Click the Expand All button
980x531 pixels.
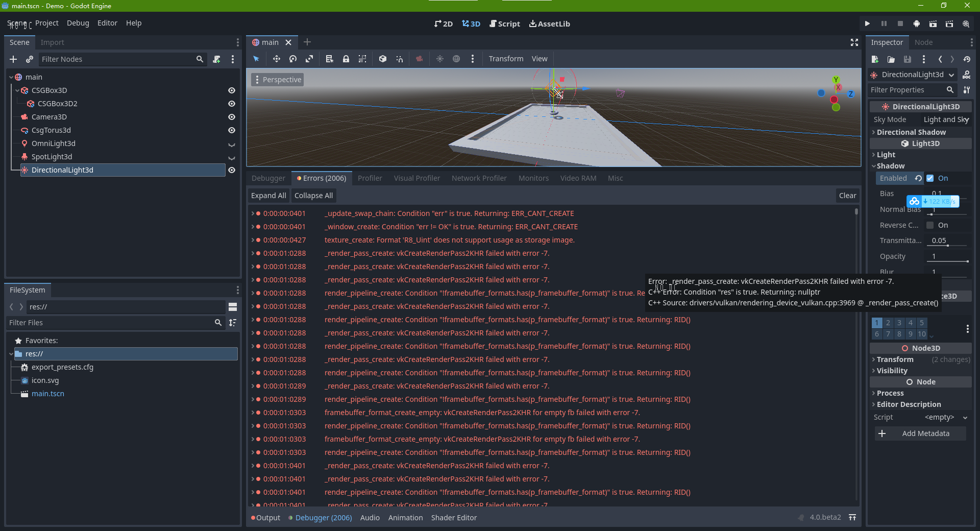point(268,195)
